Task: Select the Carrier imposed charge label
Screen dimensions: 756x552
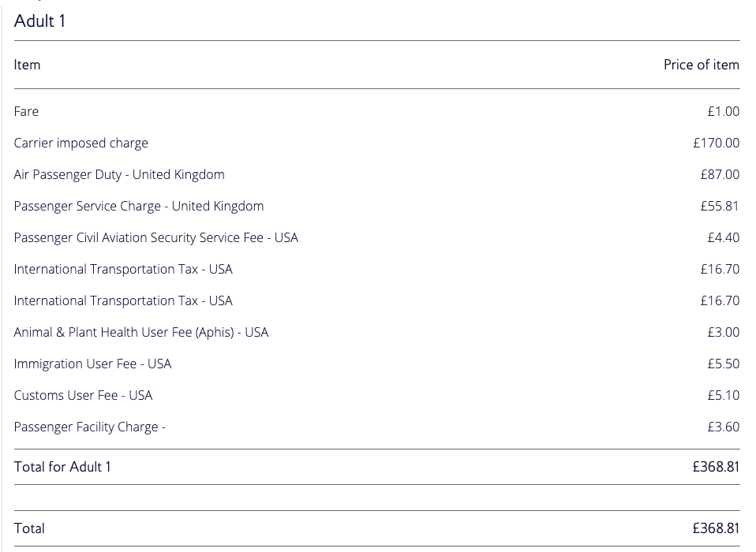Action: click(80, 143)
